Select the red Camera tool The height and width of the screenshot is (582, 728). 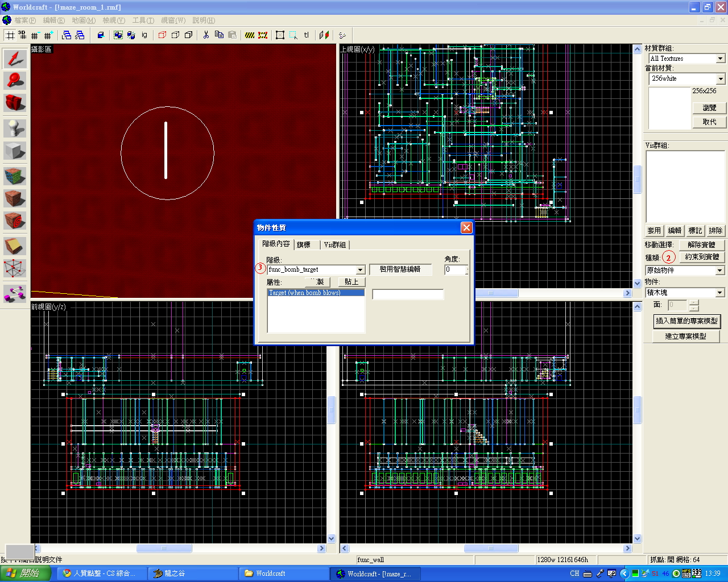click(x=15, y=103)
